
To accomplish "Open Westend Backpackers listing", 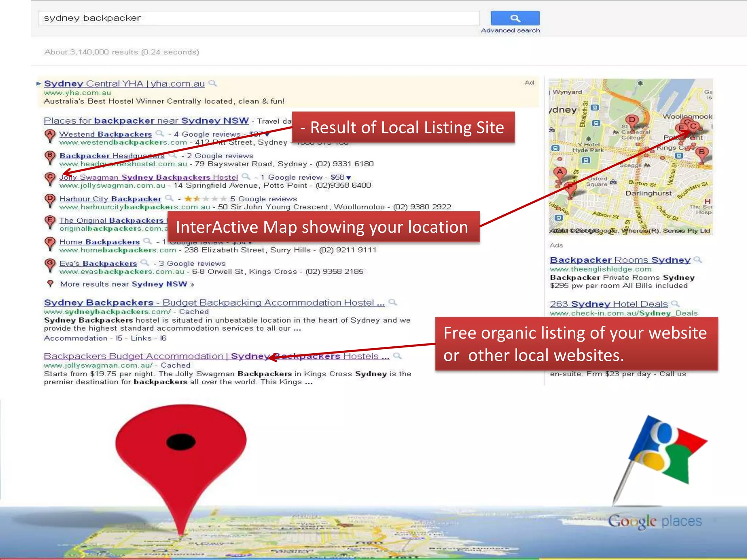I will pos(105,134).
